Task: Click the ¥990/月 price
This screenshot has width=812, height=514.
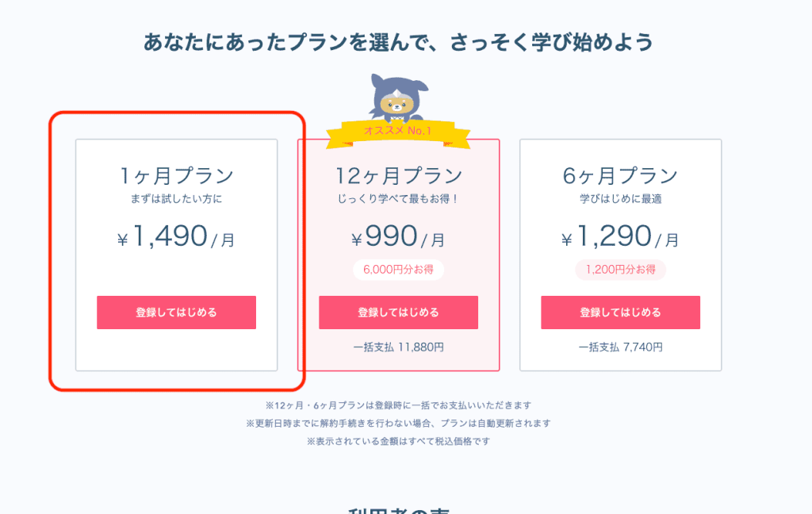Action: 398,236
